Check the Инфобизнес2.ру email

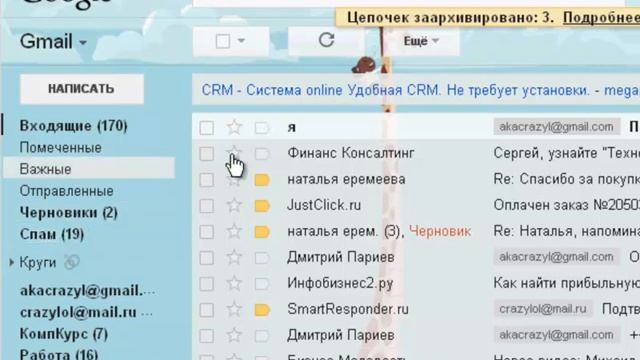pos(207,284)
